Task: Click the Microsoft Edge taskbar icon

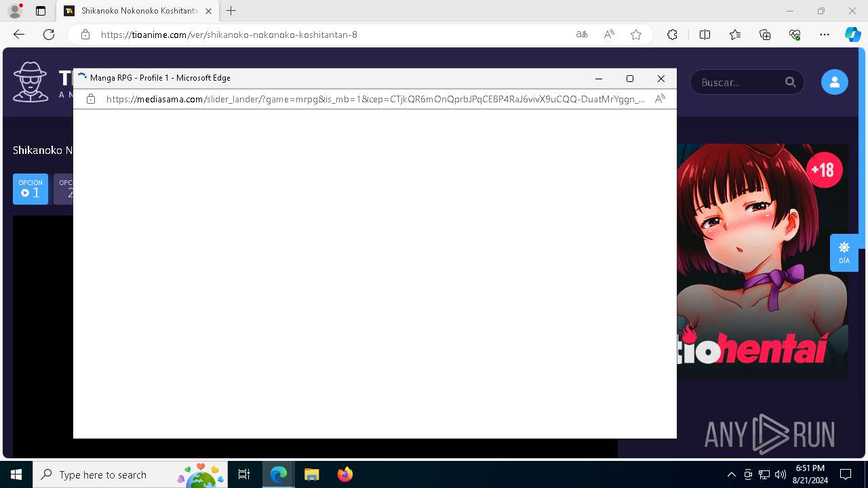Action: [x=279, y=474]
